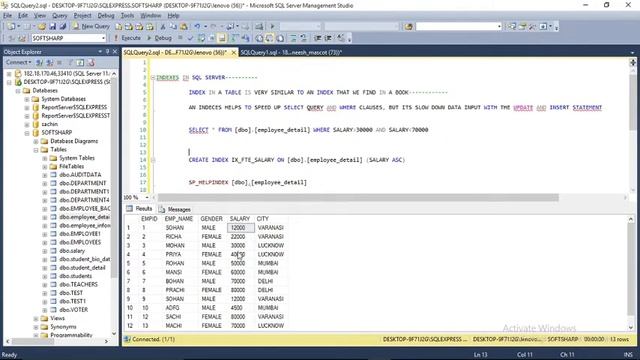Click the Copy icon in toolbar
The height and width of the screenshot is (360, 640).
pos(173,27)
